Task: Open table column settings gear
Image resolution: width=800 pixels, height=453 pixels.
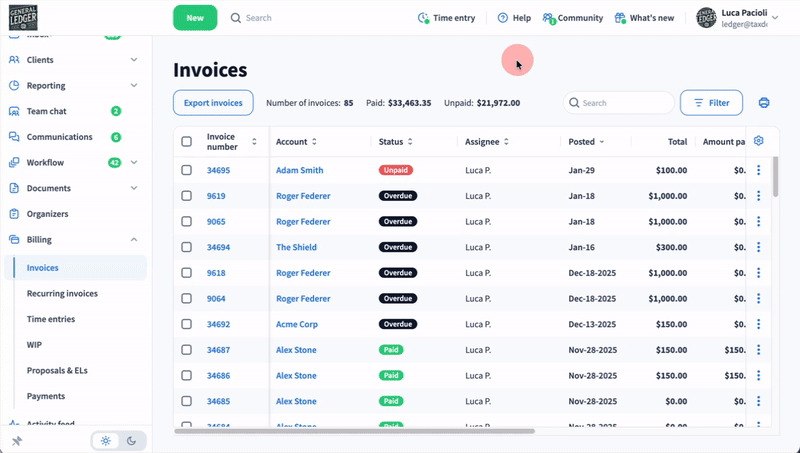Action: click(x=759, y=141)
